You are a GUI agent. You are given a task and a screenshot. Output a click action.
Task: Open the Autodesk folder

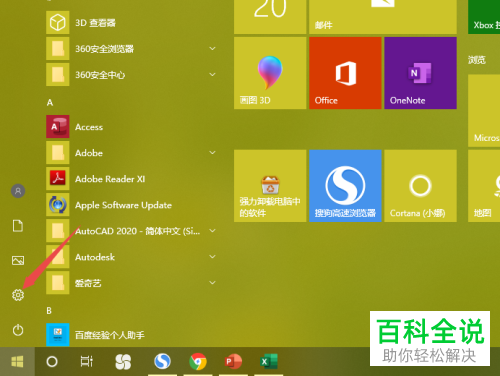click(132, 257)
